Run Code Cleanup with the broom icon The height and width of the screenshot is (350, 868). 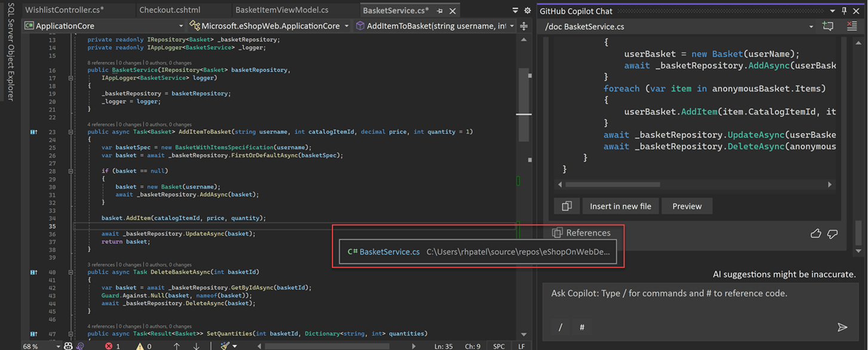click(x=225, y=346)
